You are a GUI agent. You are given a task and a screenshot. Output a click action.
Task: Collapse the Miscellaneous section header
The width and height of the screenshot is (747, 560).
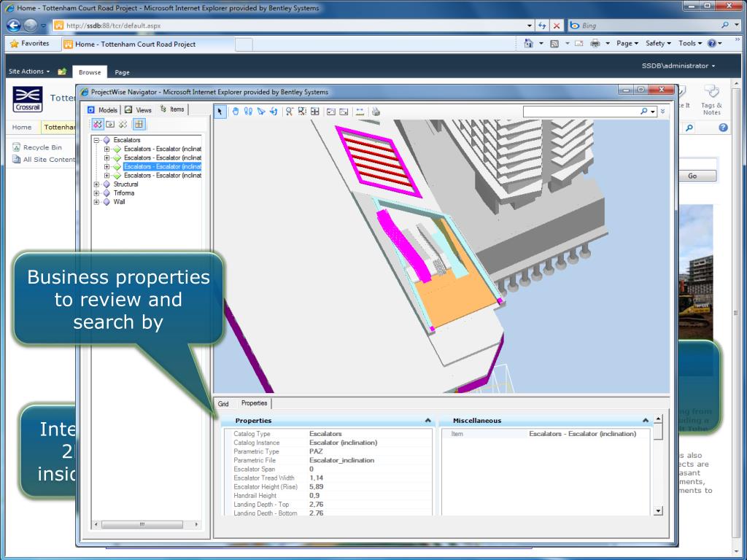point(646,421)
